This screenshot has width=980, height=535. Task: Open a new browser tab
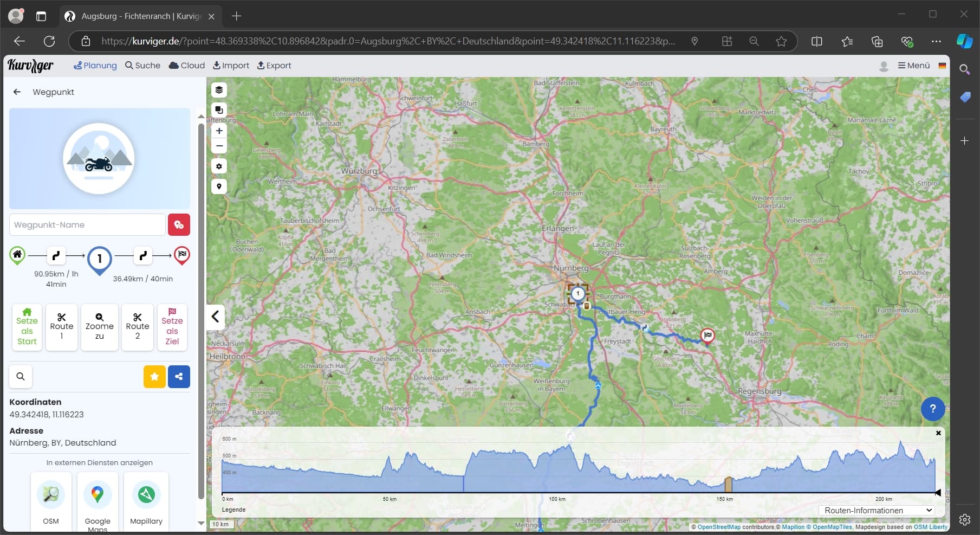click(236, 16)
